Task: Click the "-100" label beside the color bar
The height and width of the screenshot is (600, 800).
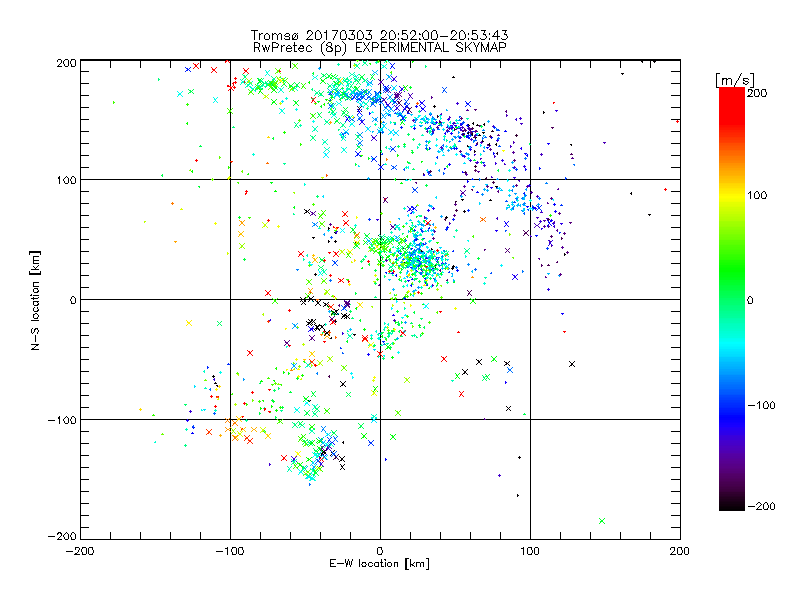Action: point(761,405)
